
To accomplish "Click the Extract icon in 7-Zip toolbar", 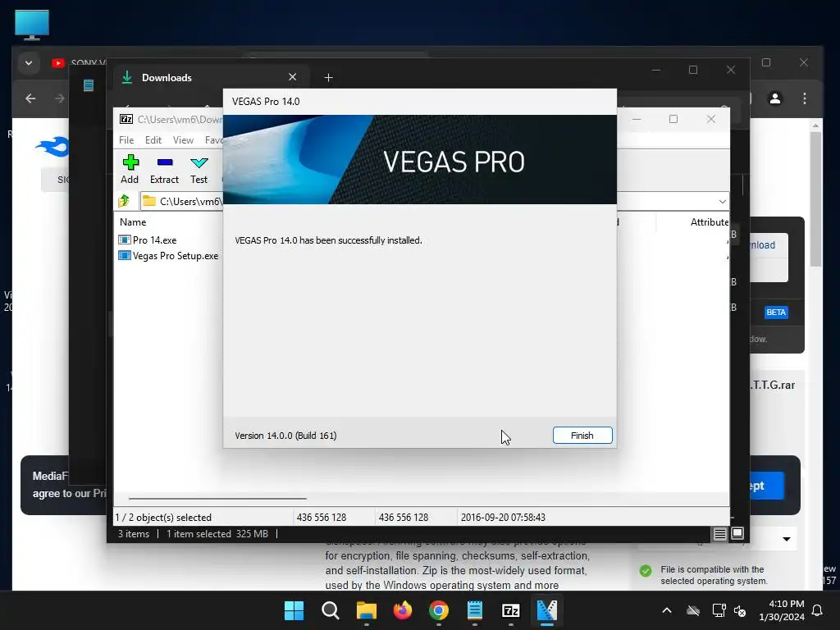I will [164, 169].
